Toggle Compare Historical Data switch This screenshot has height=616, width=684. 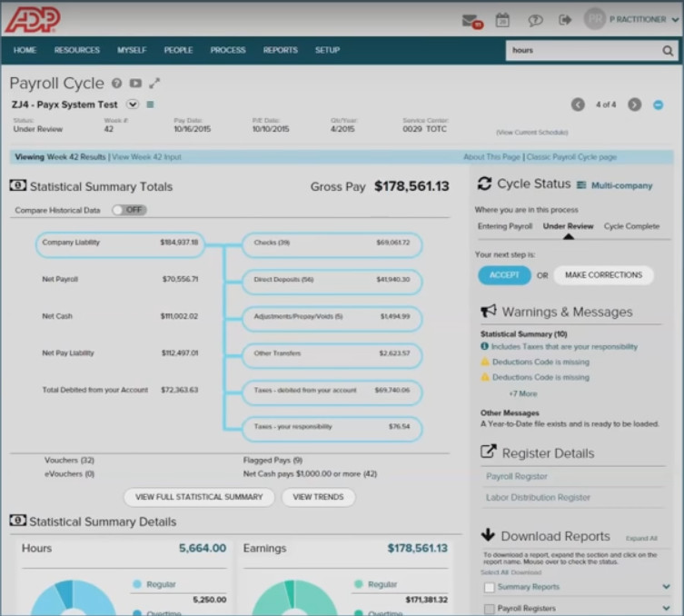click(129, 210)
